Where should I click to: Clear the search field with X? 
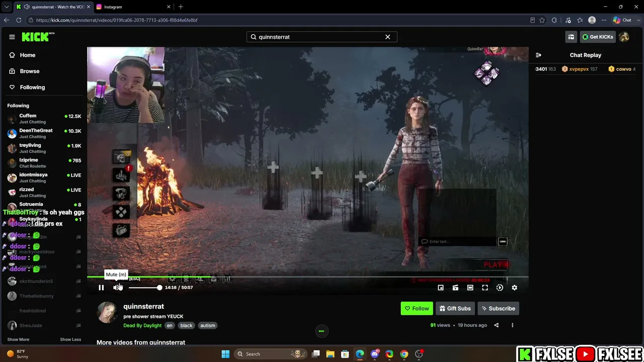(387, 37)
